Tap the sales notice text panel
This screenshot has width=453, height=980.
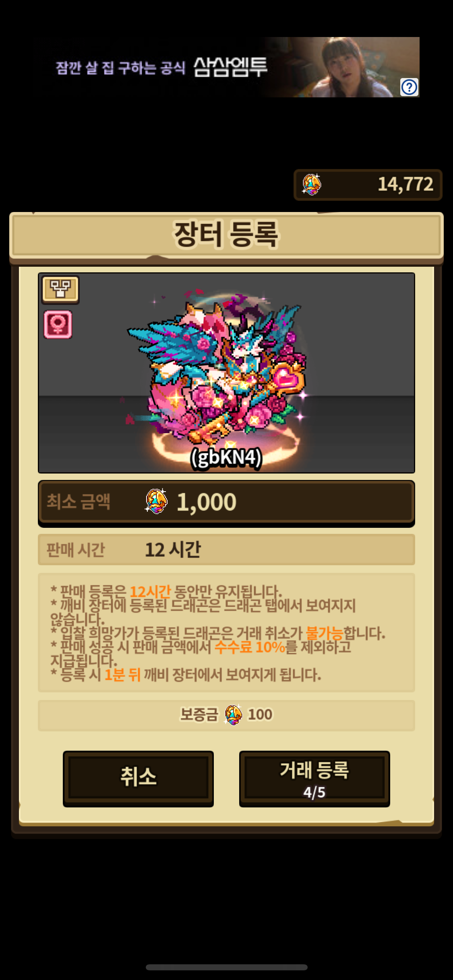tap(226, 632)
